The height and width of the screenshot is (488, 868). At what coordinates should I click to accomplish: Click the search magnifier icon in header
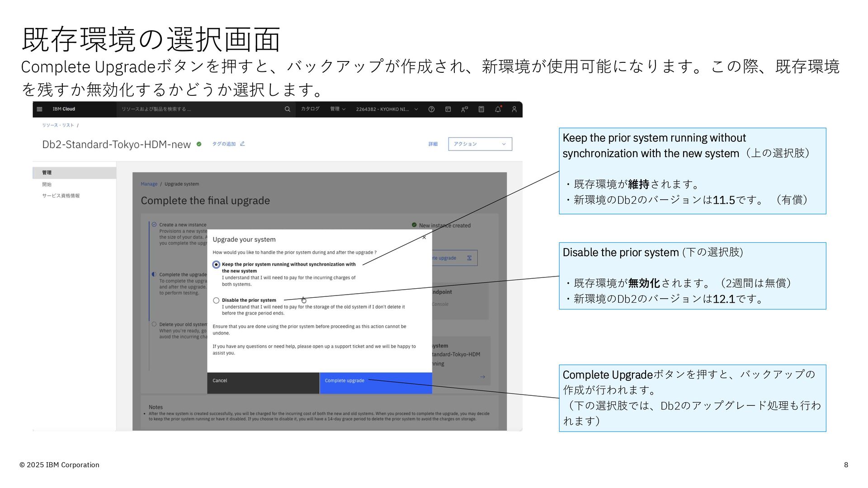pyautogui.click(x=287, y=109)
